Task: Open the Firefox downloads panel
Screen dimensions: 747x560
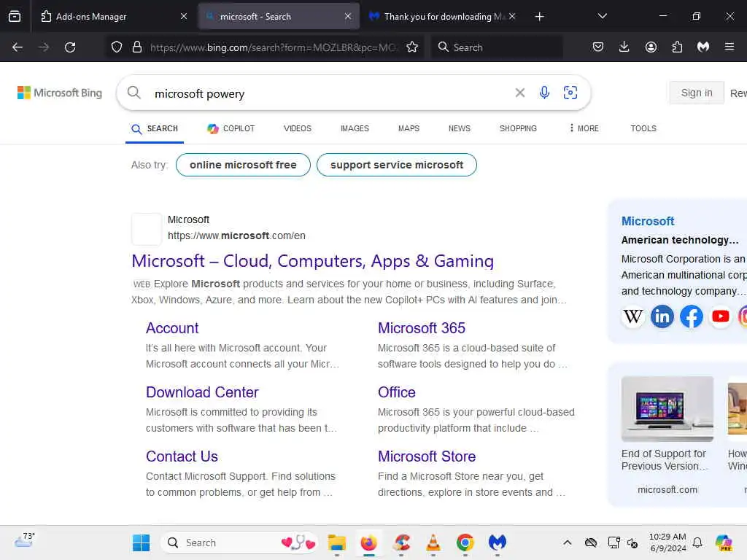Action: point(624,47)
